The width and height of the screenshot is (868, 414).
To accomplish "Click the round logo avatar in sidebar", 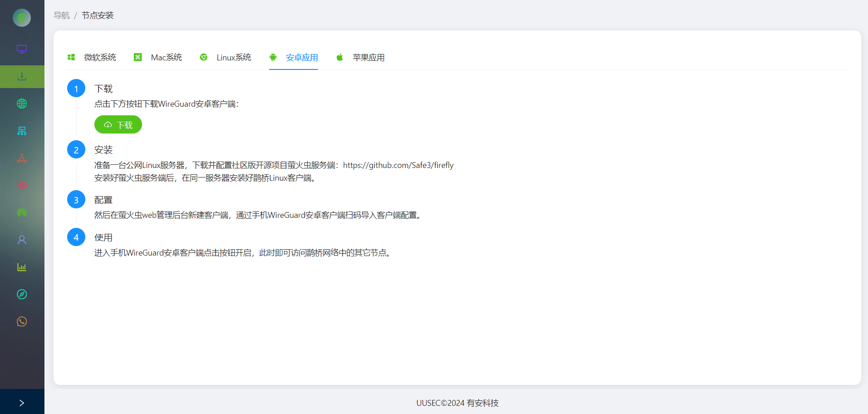I will coord(22,18).
